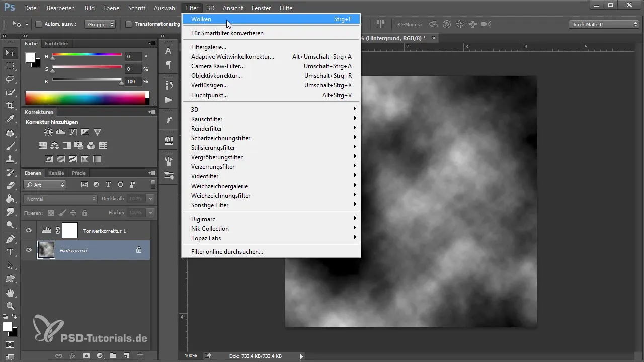Click foreground color swatch in Farbe panel
Viewport: 644px width, 362px height.
pos(31,57)
